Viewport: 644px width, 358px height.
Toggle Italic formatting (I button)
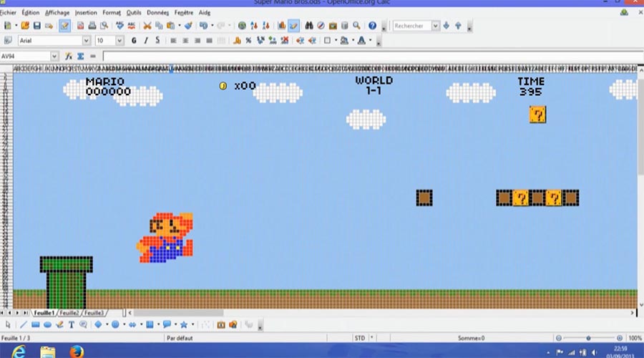coord(145,41)
